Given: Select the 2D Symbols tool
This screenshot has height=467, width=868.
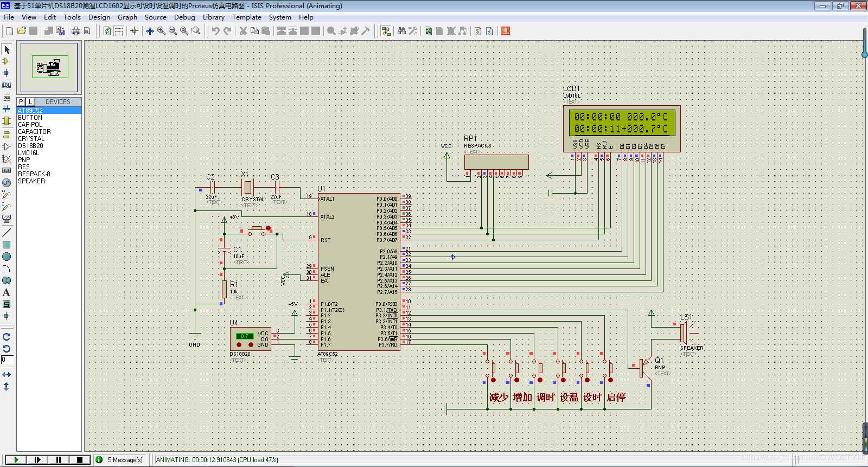Looking at the screenshot, I should (7, 304).
